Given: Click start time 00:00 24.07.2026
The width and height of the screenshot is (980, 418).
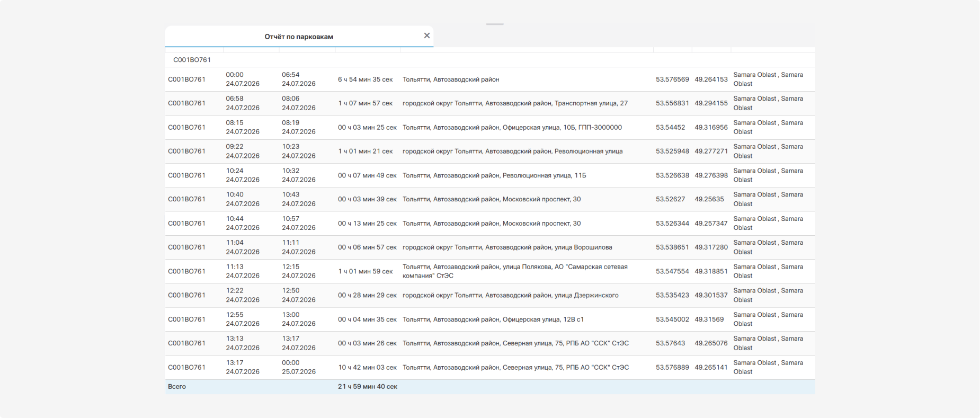Looking at the screenshot, I should point(243,79).
